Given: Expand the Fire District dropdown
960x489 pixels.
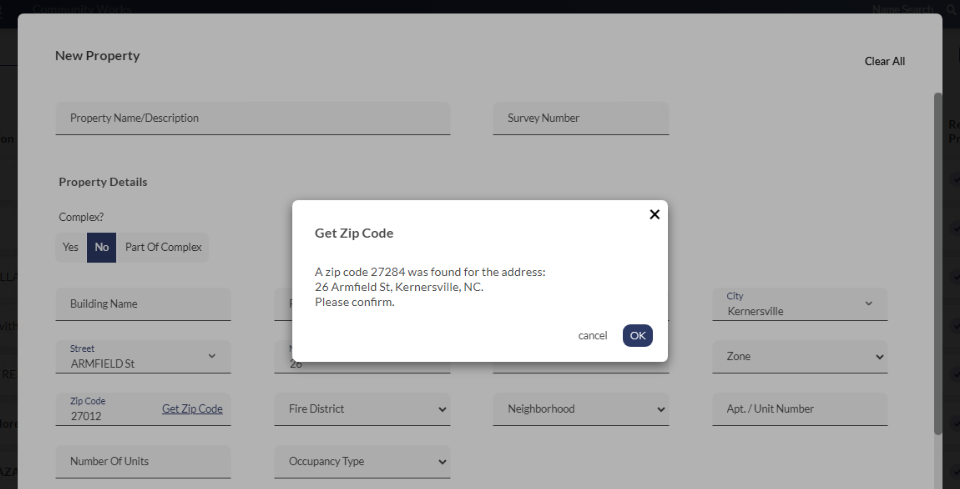Looking at the screenshot, I should coord(362,409).
